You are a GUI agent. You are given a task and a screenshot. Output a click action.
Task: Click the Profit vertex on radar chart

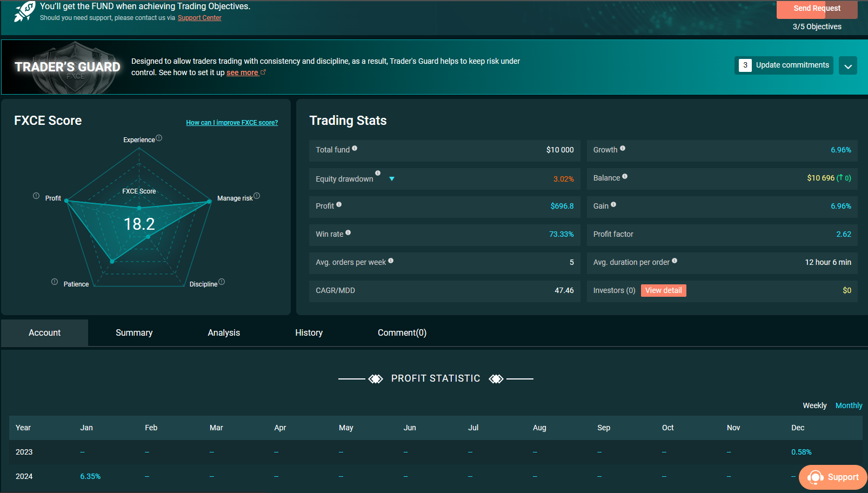tap(66, 201)
